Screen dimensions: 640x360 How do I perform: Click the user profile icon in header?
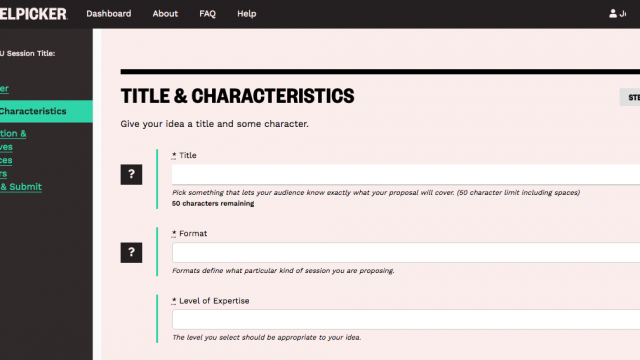tap(613, 13)
